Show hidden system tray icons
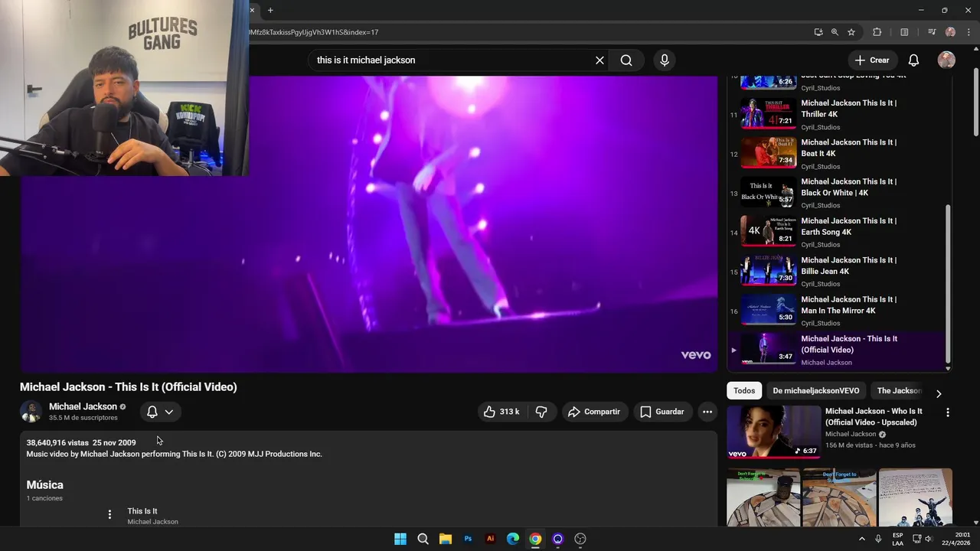This screenshot has width=980, height=551. coord(861,539)
